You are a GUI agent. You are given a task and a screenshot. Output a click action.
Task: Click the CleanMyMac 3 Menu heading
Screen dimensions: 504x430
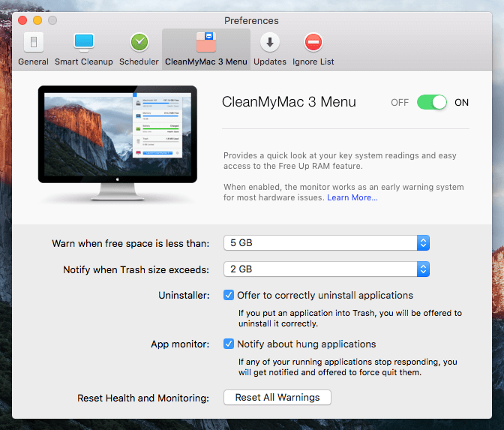point(289,102)
